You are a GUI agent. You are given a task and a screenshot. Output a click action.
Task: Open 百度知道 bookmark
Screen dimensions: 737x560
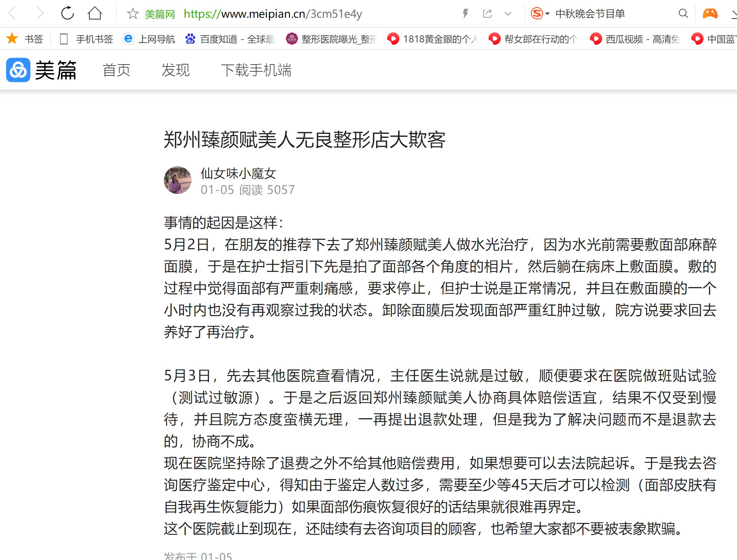pyautogui.click(x=230, y=39)
